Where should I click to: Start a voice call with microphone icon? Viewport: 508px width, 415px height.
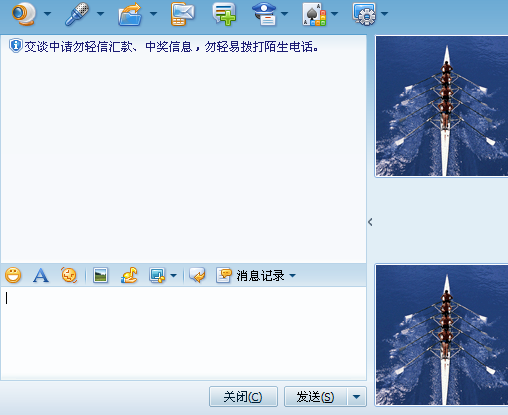[x=77, y=14]
